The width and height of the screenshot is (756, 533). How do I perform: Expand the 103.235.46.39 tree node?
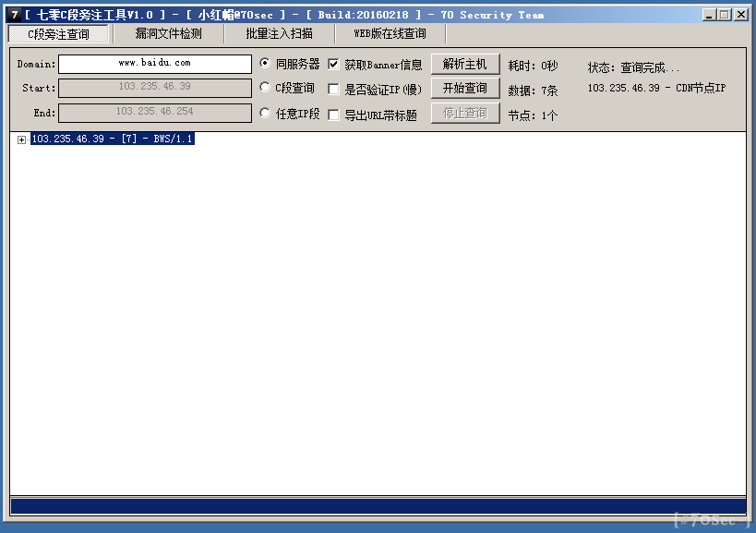pos(21,139)
